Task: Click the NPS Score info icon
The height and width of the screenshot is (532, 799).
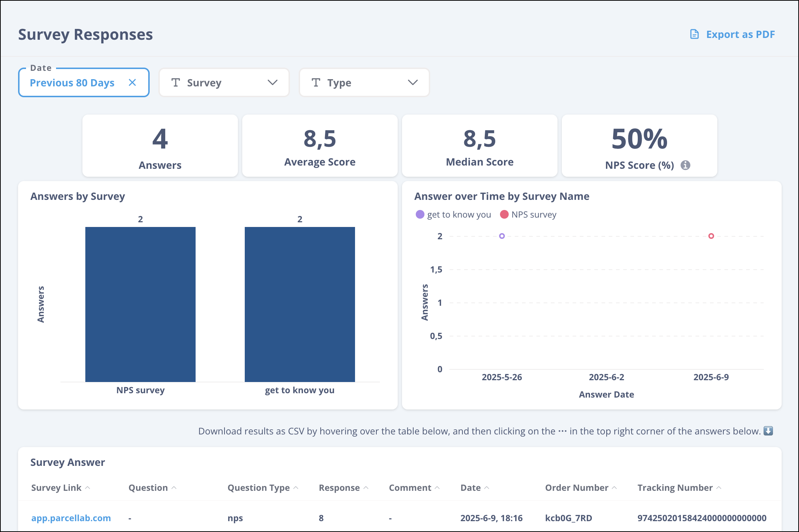Action: coord(685,165)
